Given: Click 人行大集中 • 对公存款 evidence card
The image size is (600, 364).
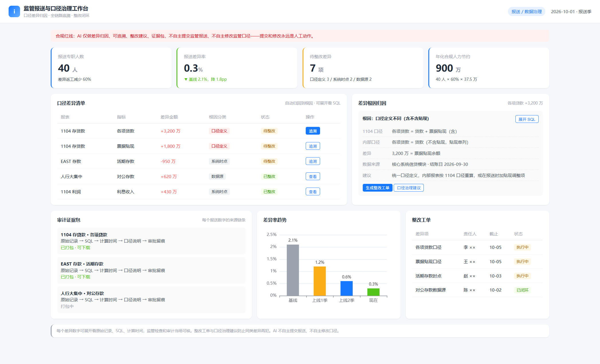Looking at the screenshot, I should pyautogui.click(x=151, y=300).
